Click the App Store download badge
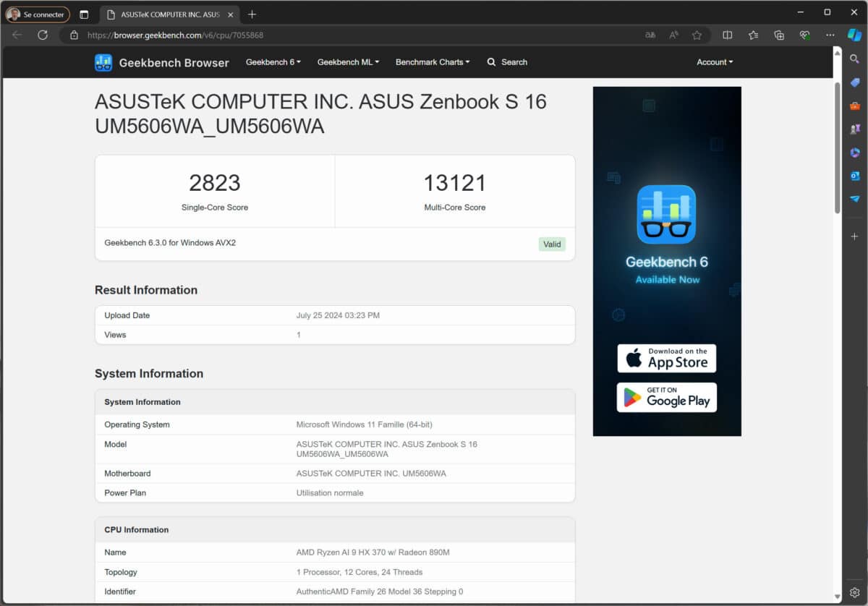This screenshot has height=606, width=868. click(x=667, y=358)
